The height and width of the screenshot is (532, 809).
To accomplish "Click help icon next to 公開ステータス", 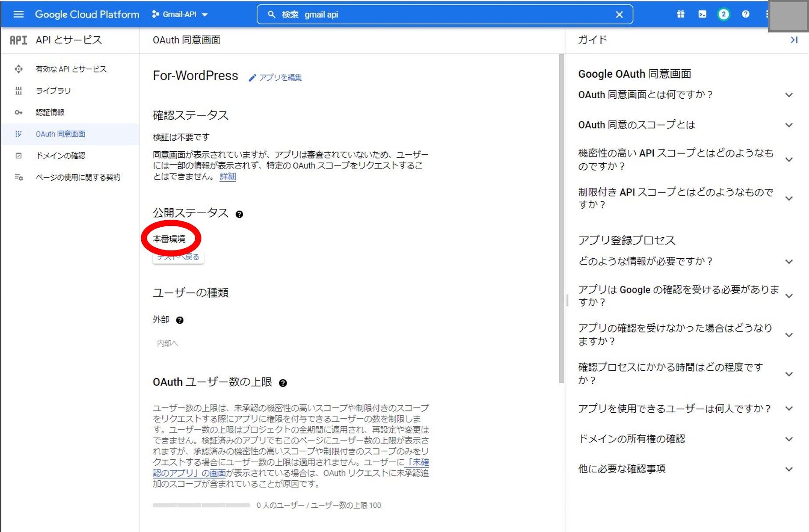I will pos(239,214).
